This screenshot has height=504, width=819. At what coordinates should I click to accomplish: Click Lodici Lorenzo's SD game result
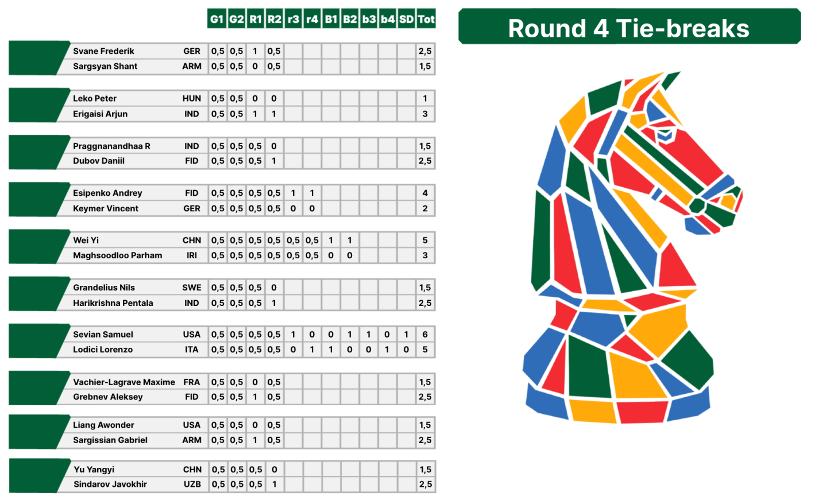[406, 349]
